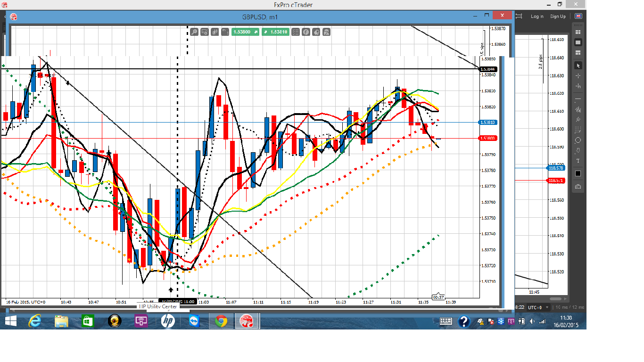This screenshot has width=644, height=362.
Task: Open the UTC+0 timezone dropdown
Action: pos(536,307)
